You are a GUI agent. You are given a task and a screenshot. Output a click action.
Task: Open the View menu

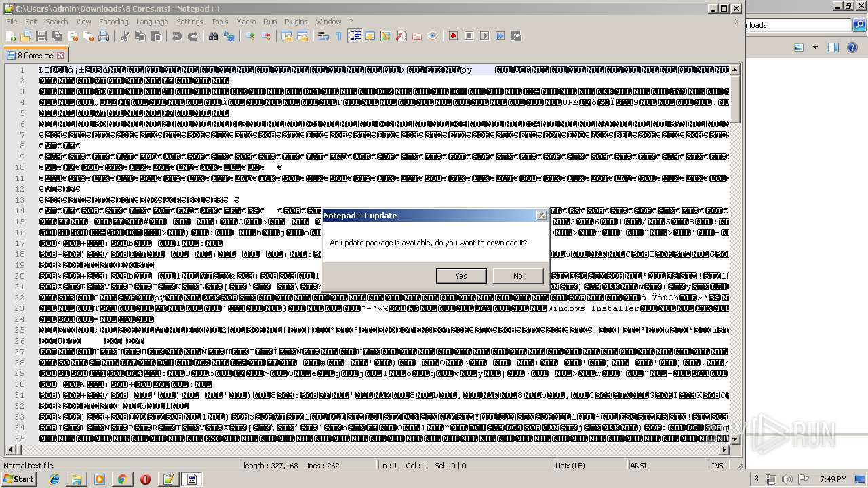click(83, 22)
